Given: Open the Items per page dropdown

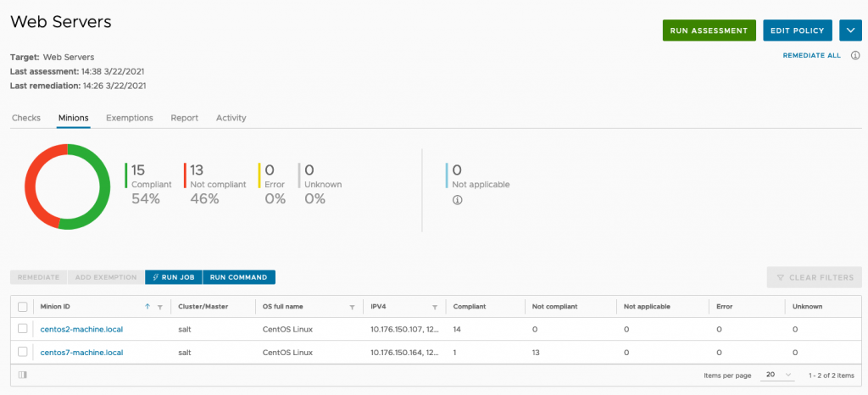Looking at the screenshot, I should (x=776, y=375).
